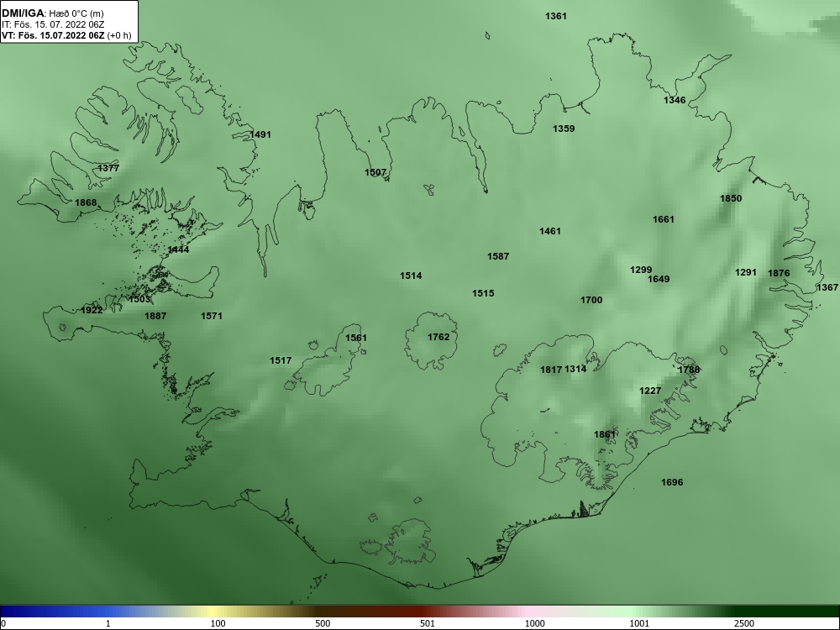Image resolution: width=840 pixels, height=630 pixels.
Task: Click the 2500 tick label on the legend
Action: (x=744, y=623)
